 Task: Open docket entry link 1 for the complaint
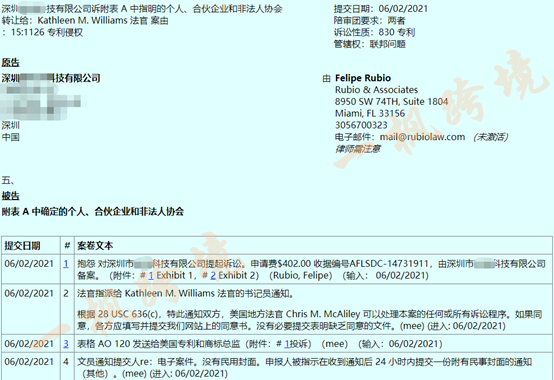click(66, 264)
